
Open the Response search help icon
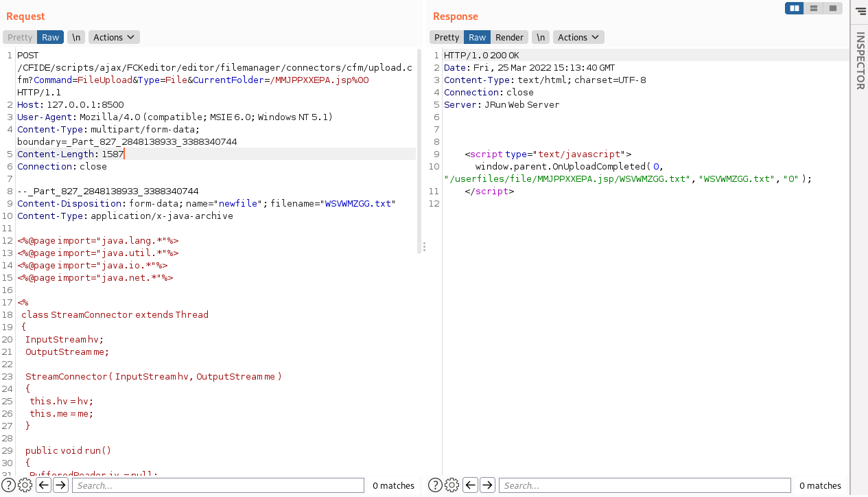[x=436, y=485]
